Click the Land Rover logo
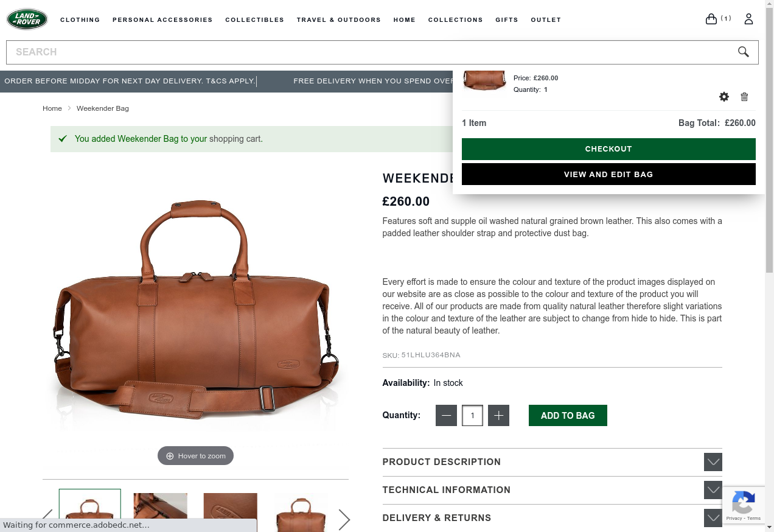The width and height of the screenshot is (774, 532). 27,19
